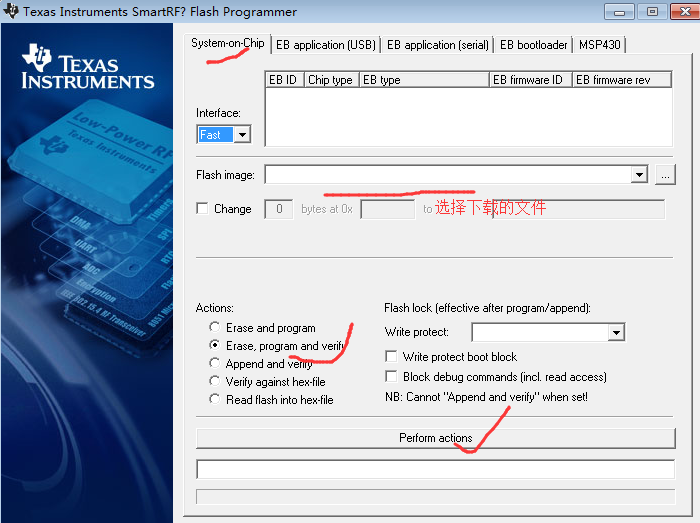Click the EB ID column header
The width and height of the screenshot is (700, 523).
point(284,79)
